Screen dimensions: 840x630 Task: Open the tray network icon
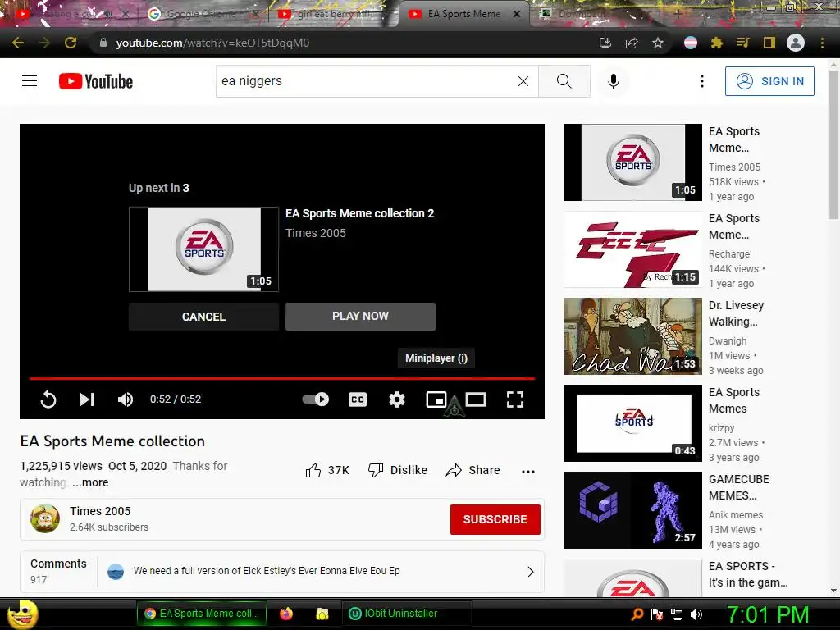click(677, 614)
